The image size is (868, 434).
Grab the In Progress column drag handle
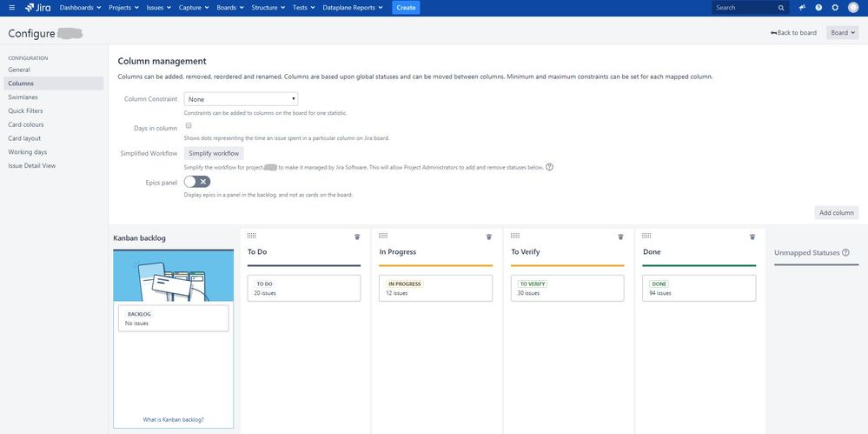click(384, 236)
